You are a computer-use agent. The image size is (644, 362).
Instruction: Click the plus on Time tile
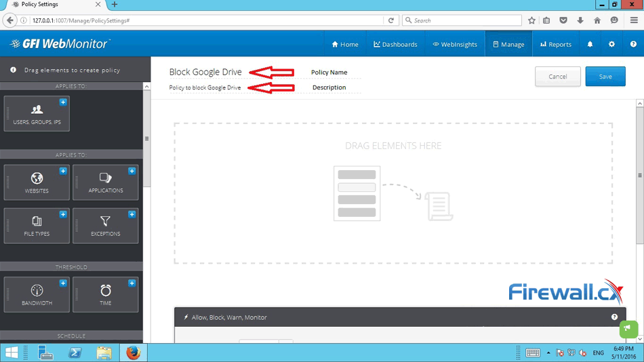tap(132, 283)
